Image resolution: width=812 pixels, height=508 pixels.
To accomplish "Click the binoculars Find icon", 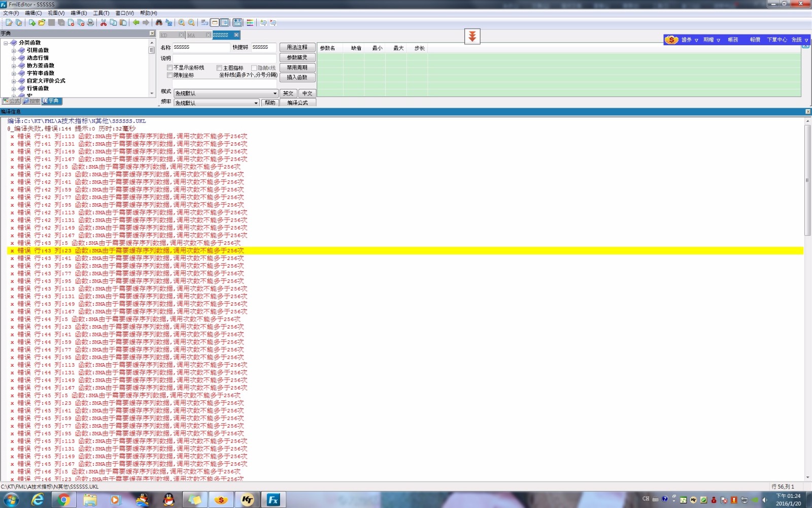I will (x=159, y=22).
